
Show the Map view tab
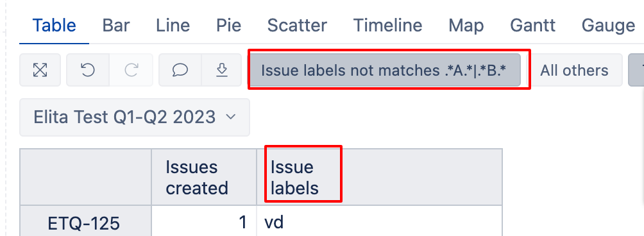pos(466,26)
